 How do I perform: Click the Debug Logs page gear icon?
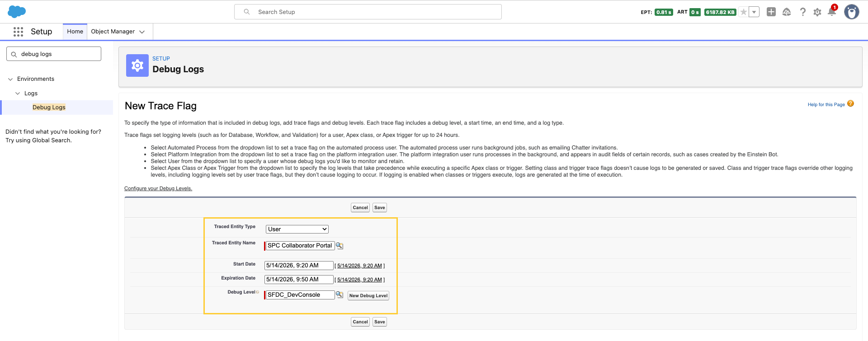click(137, 65)
